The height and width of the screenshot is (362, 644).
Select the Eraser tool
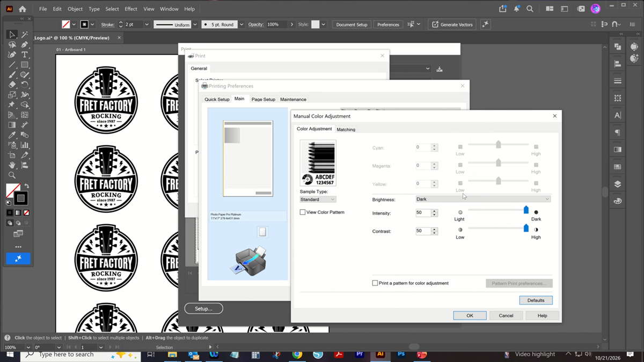tap(12, 85)
